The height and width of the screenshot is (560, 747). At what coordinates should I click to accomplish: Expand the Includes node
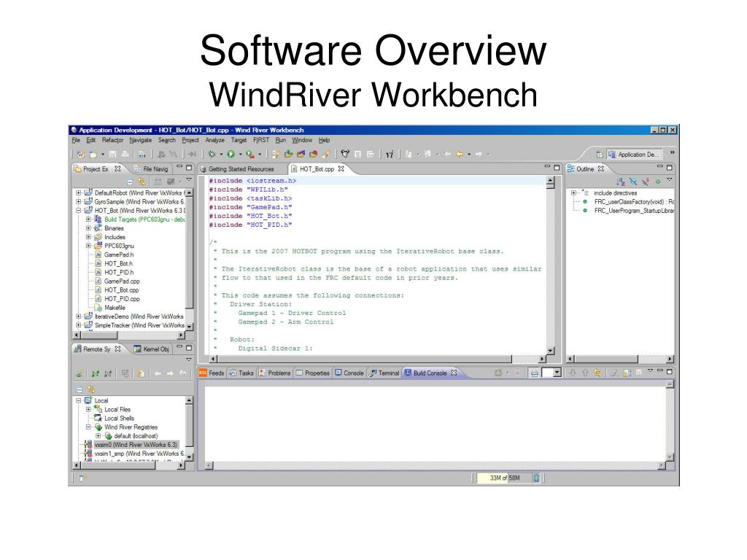[x=88, y=237]
